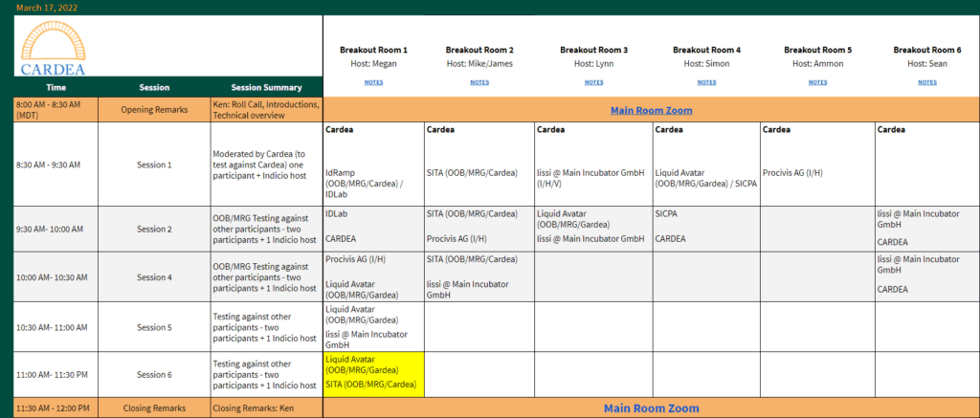Click the SICPA / CARDEA cell in Session 2
Viewport: 980px width, 418px height.
pyautogui.click(x=706, y=230)
